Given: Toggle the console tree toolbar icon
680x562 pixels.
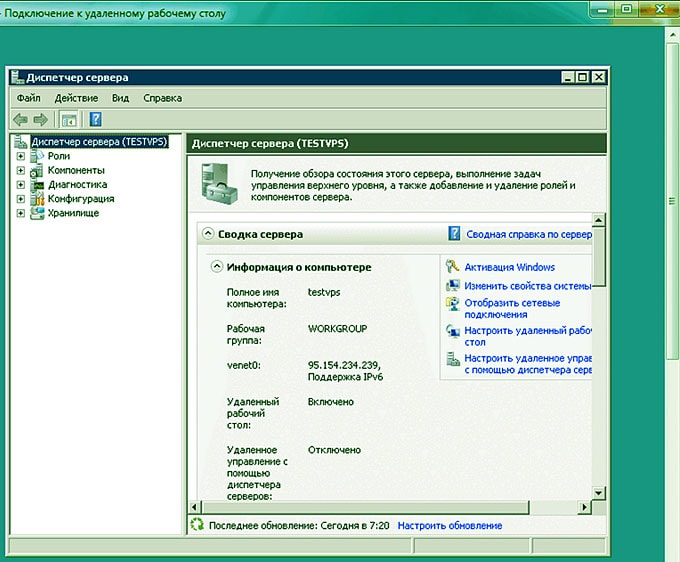Looking at the screenshot, I should pyautogui.click(x=68, y=120).
